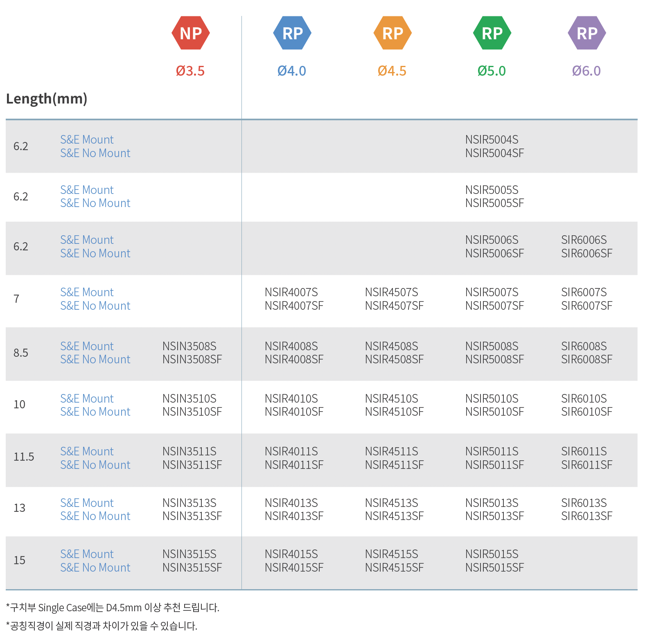Click S&E Mount in the 10mm row

coord(87,399)
